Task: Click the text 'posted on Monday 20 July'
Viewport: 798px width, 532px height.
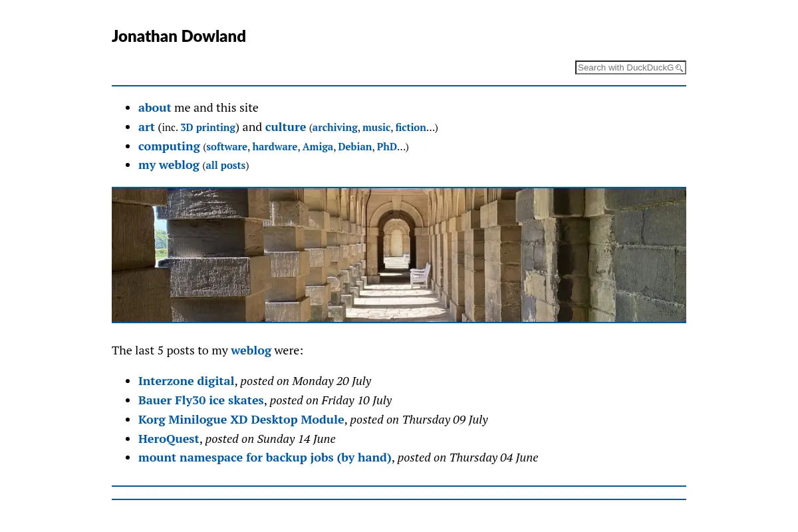Action: (305, 381)
